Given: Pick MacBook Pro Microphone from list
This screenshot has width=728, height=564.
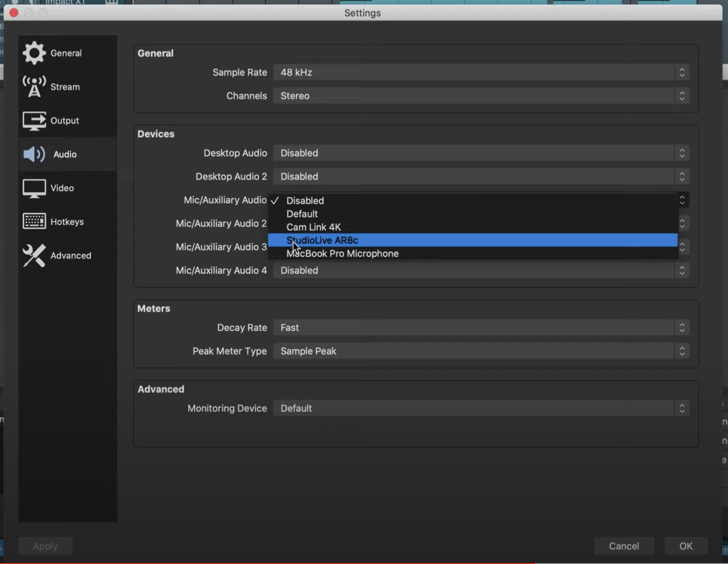Looking at the screenshot, I should click(x=473, y=254).
